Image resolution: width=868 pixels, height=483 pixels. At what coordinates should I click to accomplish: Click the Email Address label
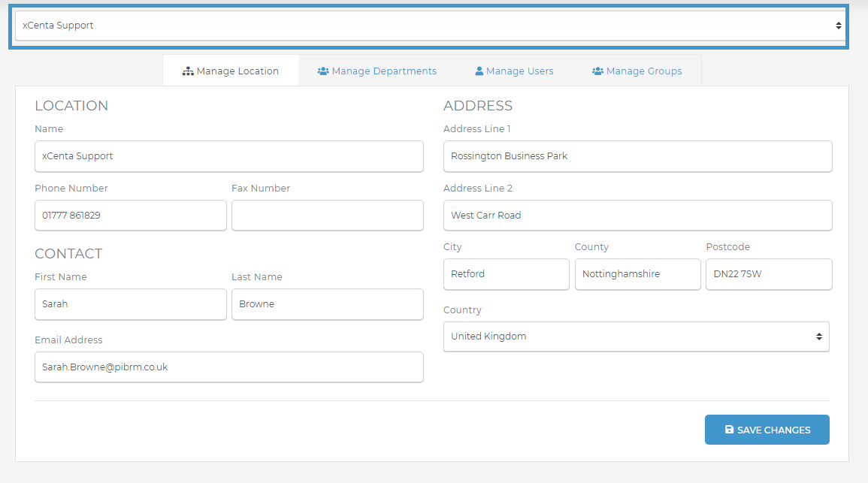[68, 340]
